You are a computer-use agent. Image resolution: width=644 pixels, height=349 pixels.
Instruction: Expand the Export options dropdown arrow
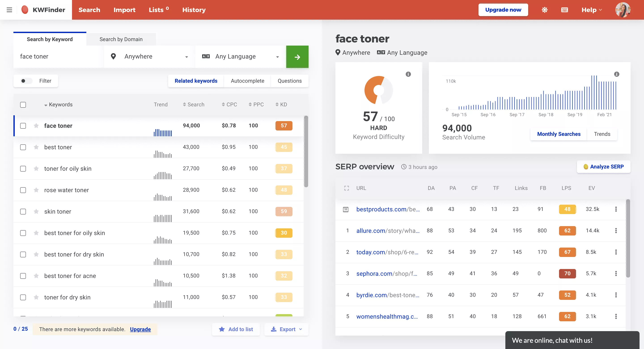pyautogui.click(x=300, y=329)
